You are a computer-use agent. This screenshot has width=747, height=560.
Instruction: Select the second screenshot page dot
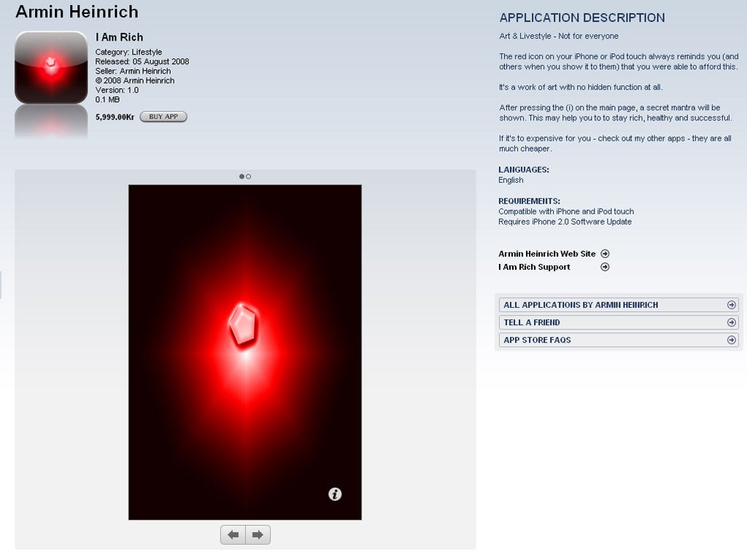[249, 176]
